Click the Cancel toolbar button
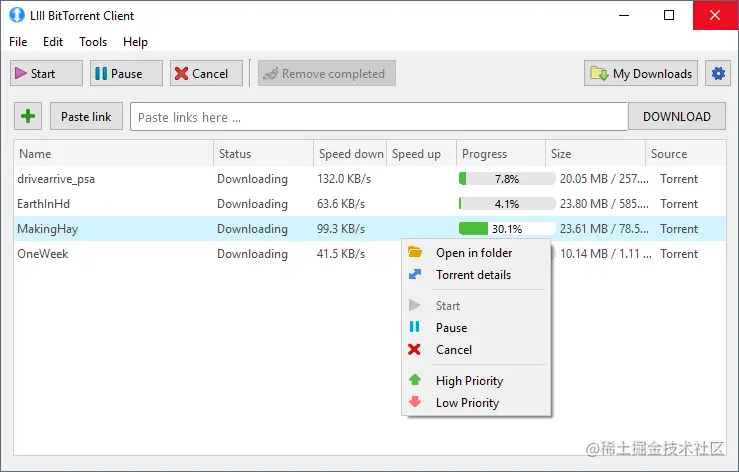This screenshot has width=739, height=472. click(x=206, y=74)
